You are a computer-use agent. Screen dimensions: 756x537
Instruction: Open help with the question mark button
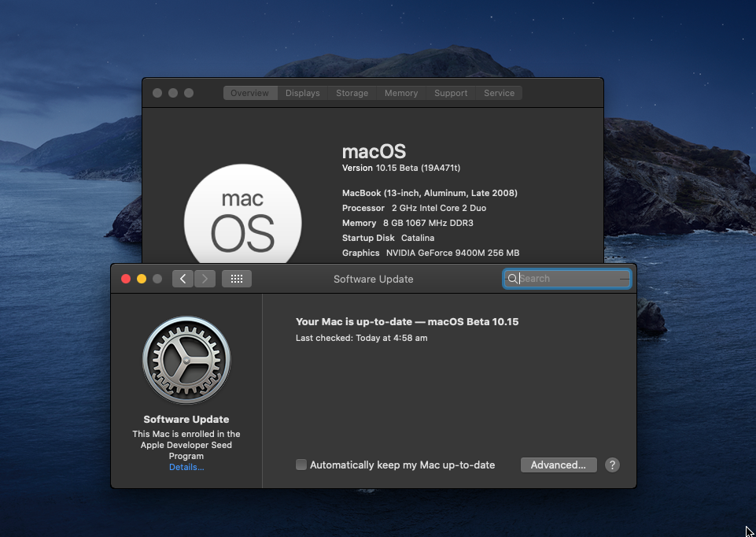pyautogui.click(x=612, y=465)
